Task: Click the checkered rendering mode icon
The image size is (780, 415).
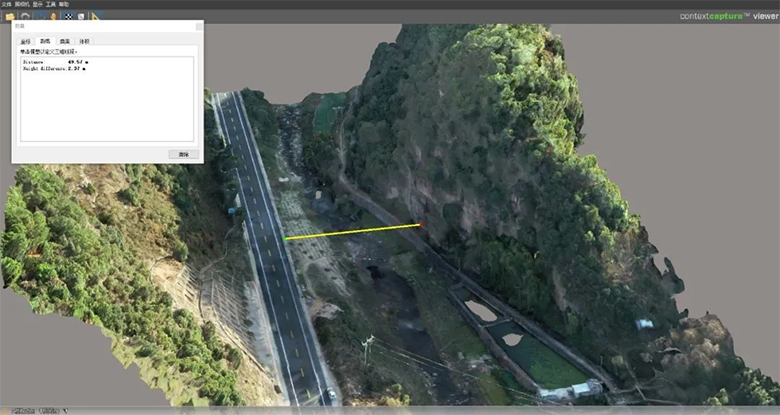Action: [x=67, y=16]
